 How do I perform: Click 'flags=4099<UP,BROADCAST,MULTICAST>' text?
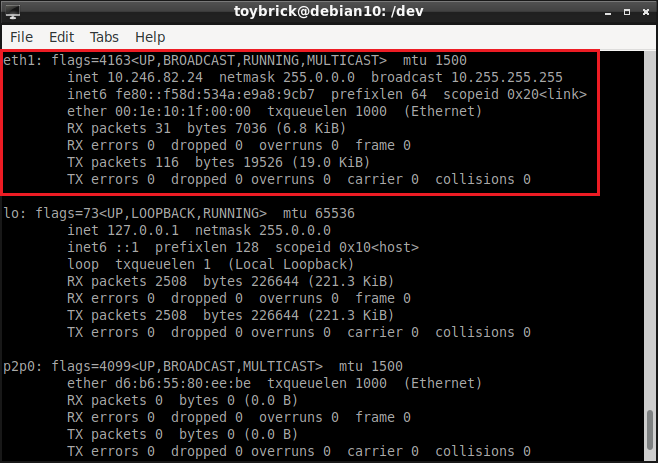(187, 366)
